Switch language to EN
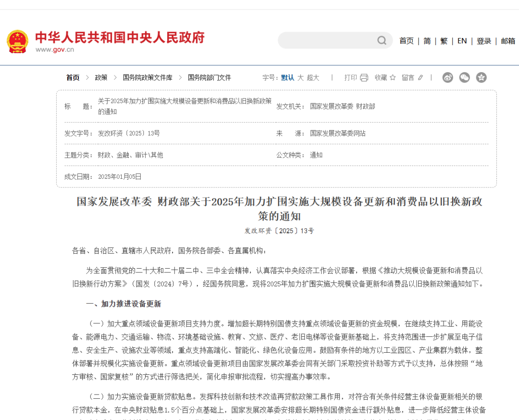519x420 pixels. click(462, 41)
